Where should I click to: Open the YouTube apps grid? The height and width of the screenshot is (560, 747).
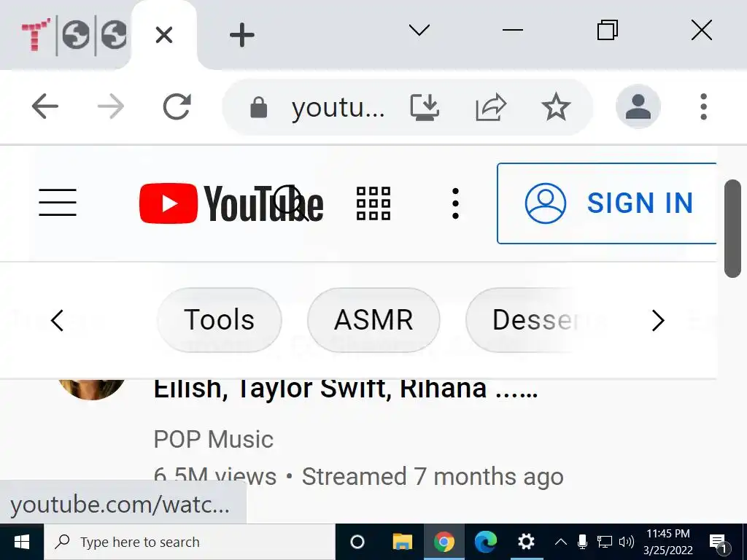click(x=373, y=203)
